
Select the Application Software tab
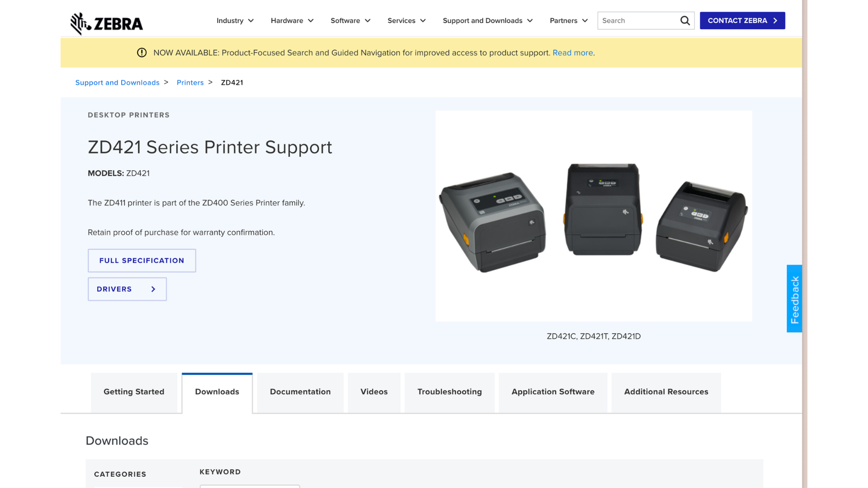tap(553, 392)
